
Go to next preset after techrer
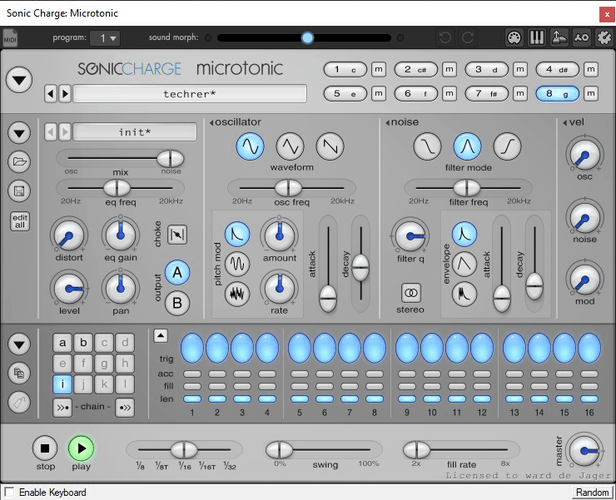point(65,94)
